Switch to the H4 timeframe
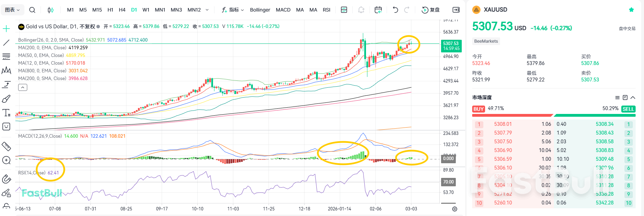The image size is (644, 216). coord(122,10)
